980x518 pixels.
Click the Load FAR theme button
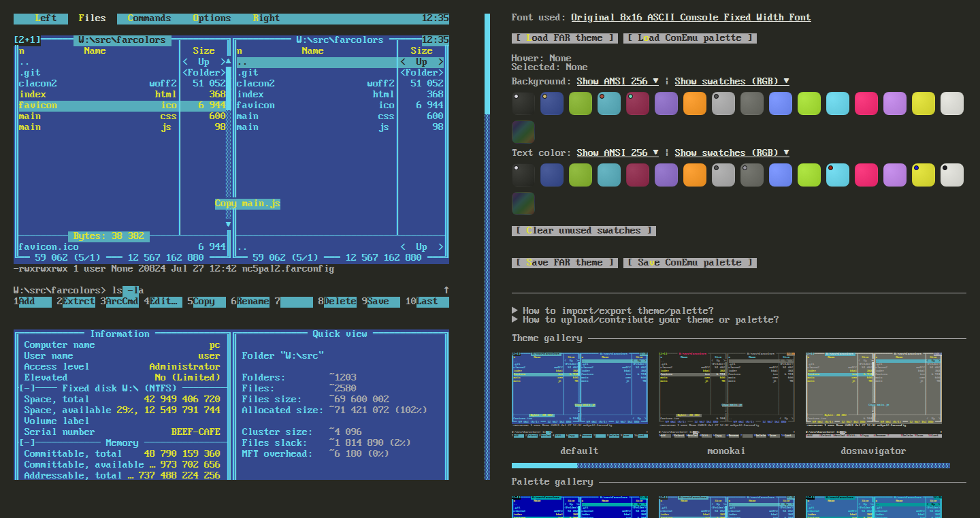pos(565,38)
